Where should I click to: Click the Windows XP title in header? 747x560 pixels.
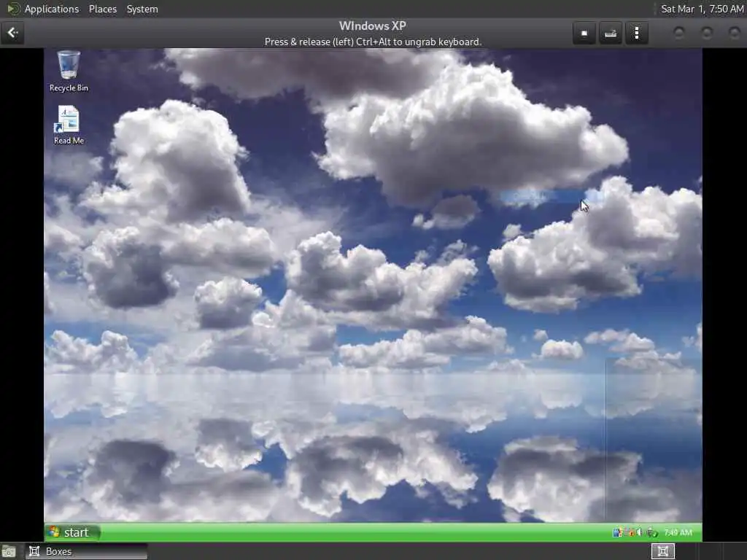tap(373, 26)
